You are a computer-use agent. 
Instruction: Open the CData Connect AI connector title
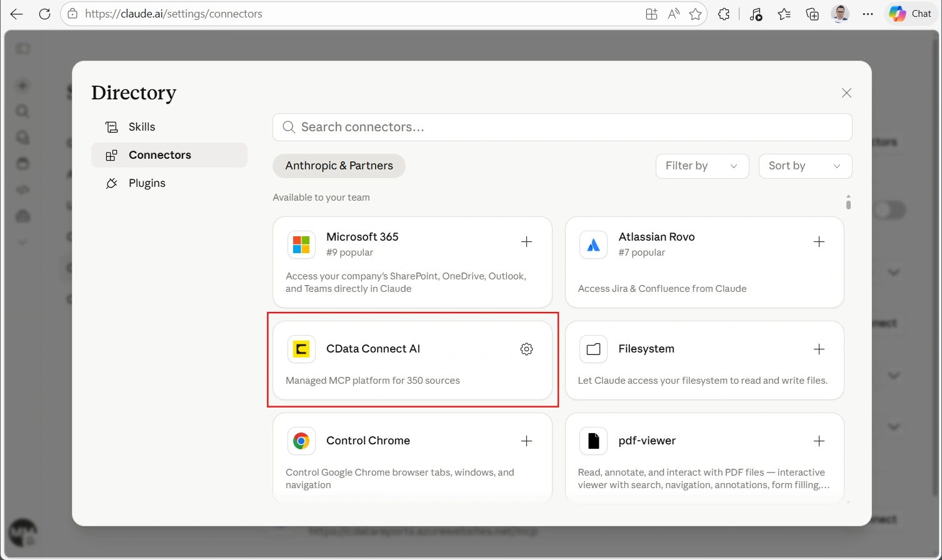click(373, 349)
